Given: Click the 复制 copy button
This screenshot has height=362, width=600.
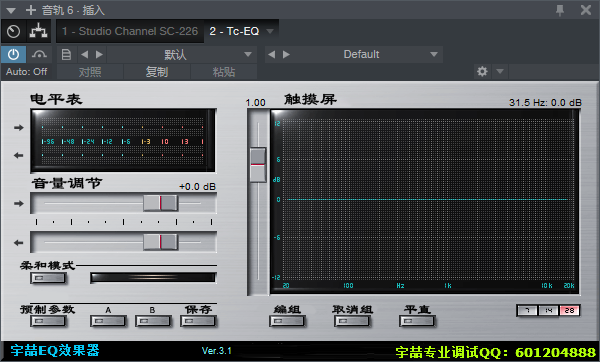Looking at the screenshot, I should point(157,72).
